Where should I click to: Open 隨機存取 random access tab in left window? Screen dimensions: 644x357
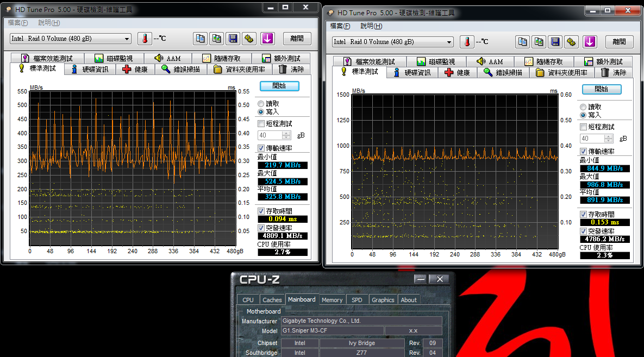[221, 58]
